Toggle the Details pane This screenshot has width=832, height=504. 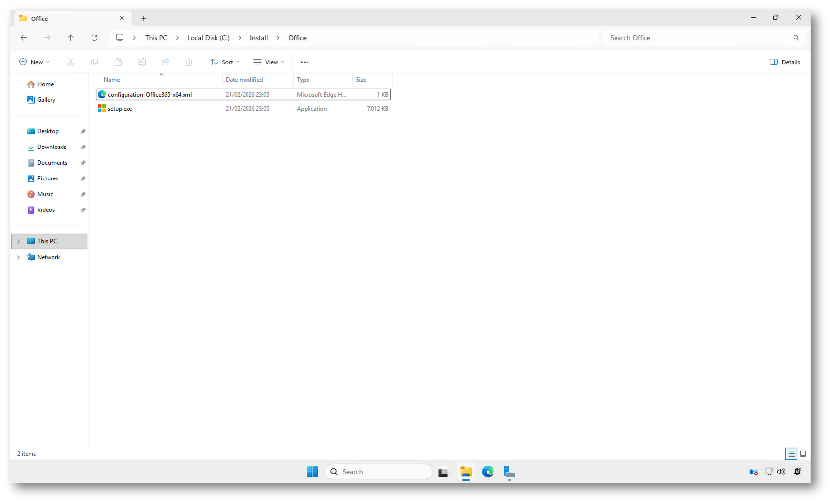pos(785,62)
